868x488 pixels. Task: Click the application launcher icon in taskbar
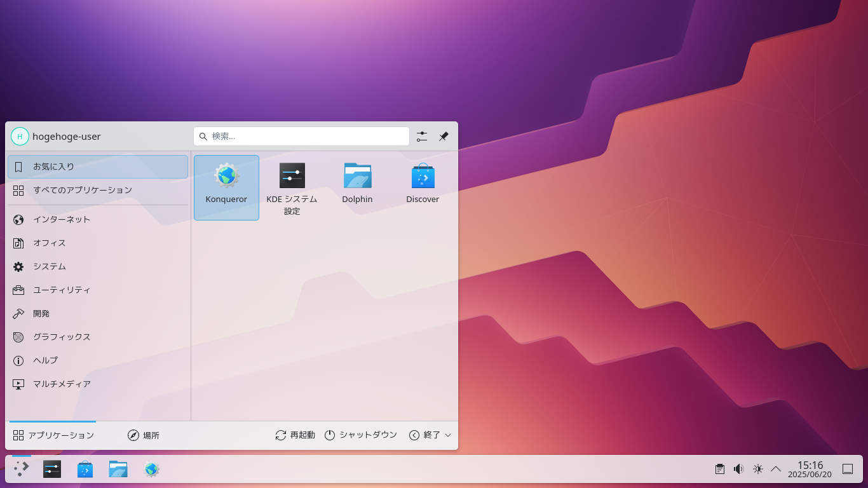[x=22, y=470]
